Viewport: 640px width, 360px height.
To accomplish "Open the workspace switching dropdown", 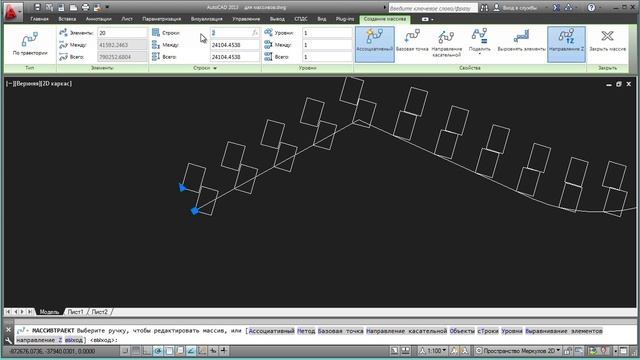I will click(x=518, y=351).
